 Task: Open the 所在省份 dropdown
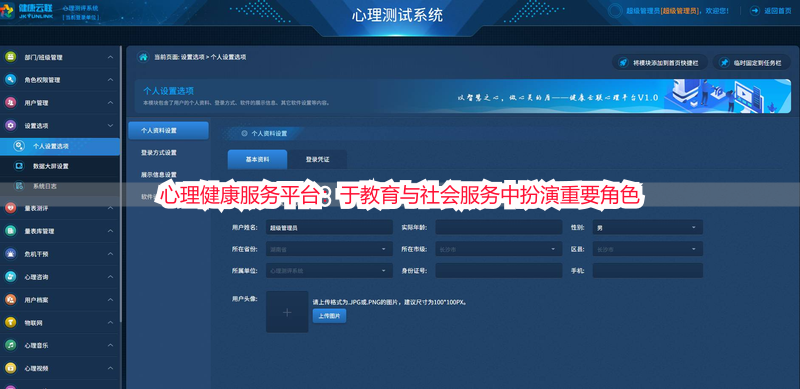(x=329, y=249)
